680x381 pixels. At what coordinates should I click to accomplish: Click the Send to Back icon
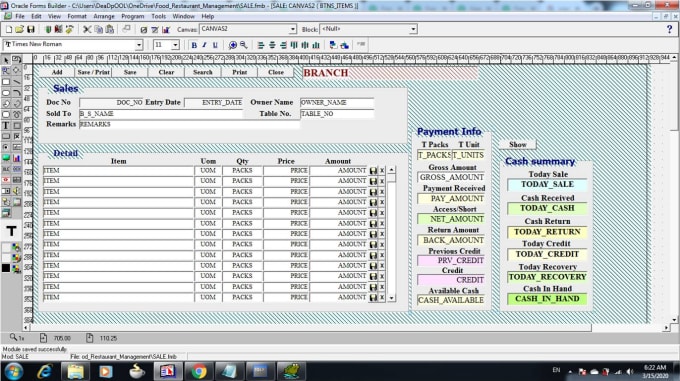pyautogui.click(x=344, y=45)
